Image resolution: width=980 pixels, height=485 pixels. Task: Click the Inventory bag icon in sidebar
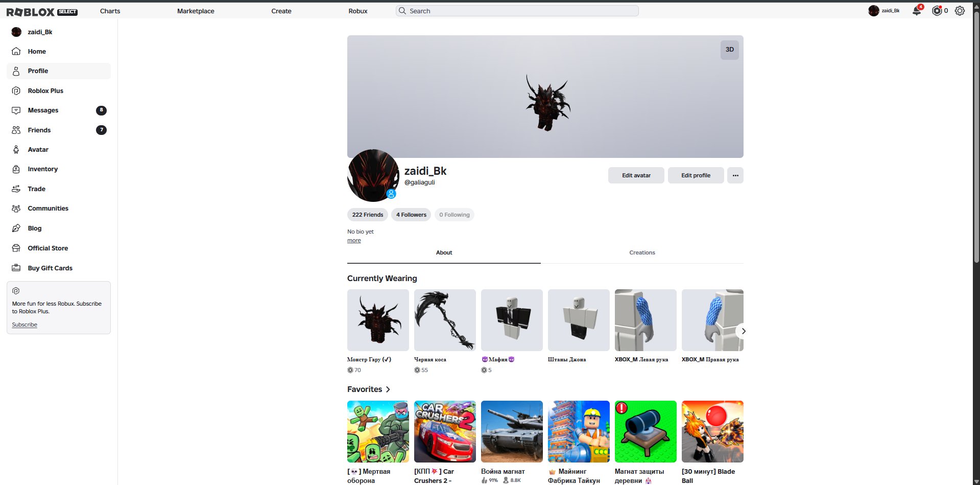[x=16, y=169]
